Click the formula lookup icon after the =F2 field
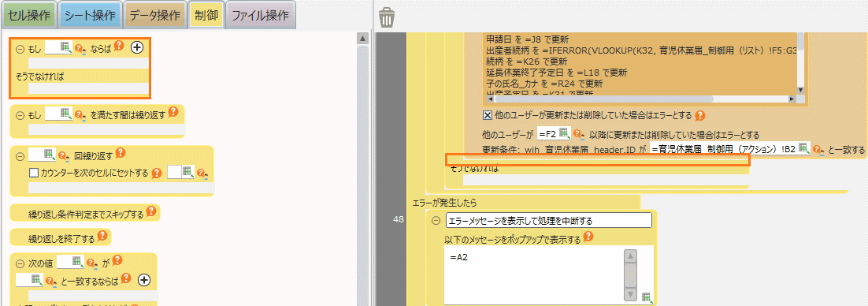The width and height of the screenshot is (868, 306). (578, 134)
